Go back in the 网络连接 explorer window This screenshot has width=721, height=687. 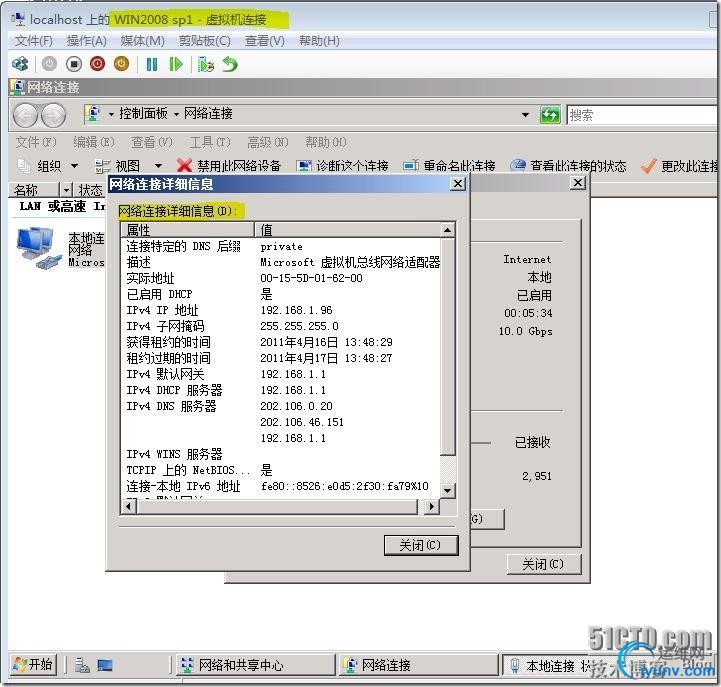point(25,115)
